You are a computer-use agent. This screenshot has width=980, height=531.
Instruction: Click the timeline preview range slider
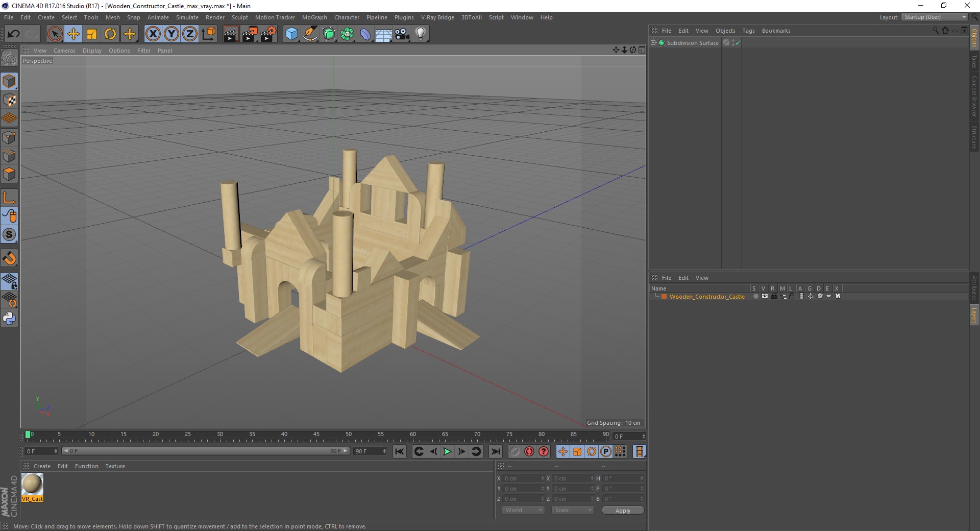pos(205,451)
